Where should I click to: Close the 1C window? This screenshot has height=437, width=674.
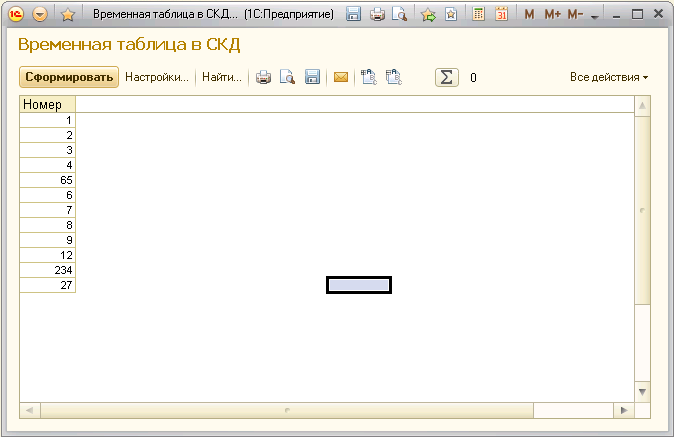[x=658, y=14]
